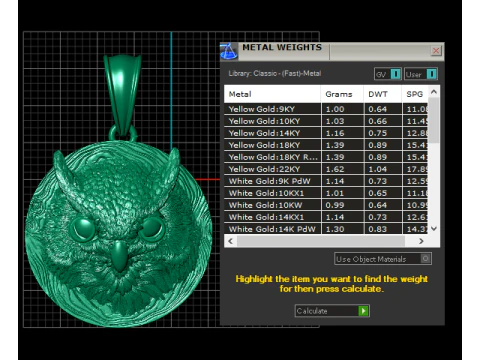This screenshot has width=480, height=360.
Task: Toggle the User library switch
Action: (x=421, y=74)
